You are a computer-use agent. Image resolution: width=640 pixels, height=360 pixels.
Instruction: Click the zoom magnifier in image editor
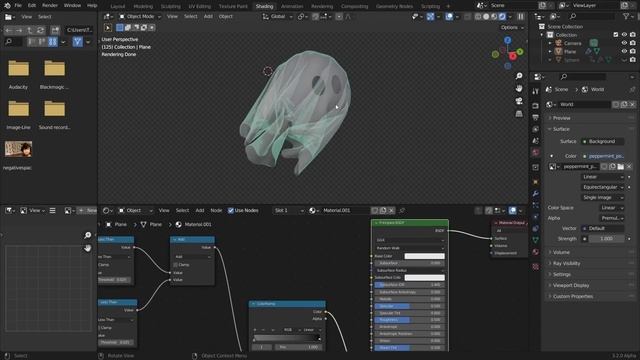tap(87, 235)
